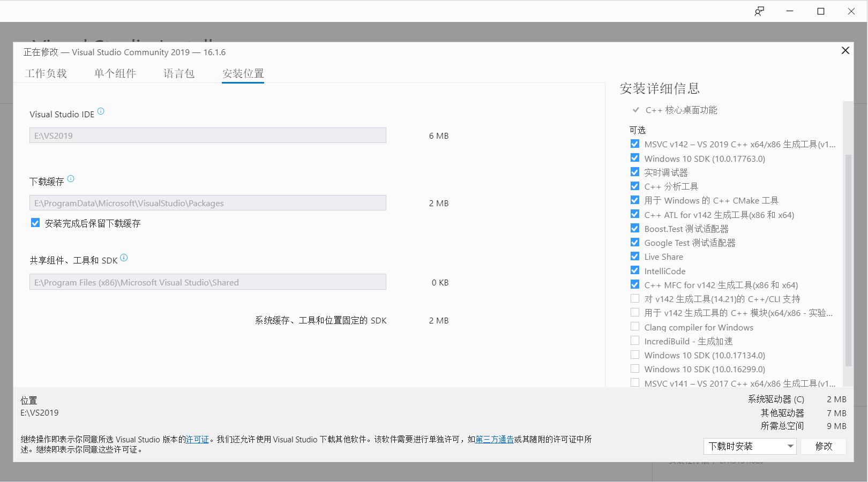Image resolution: width=868 pixels, height=482 pixels.
Task: Check MSVC v141 – VS 2017 C++ build tools
Action: tap(635, 383)
